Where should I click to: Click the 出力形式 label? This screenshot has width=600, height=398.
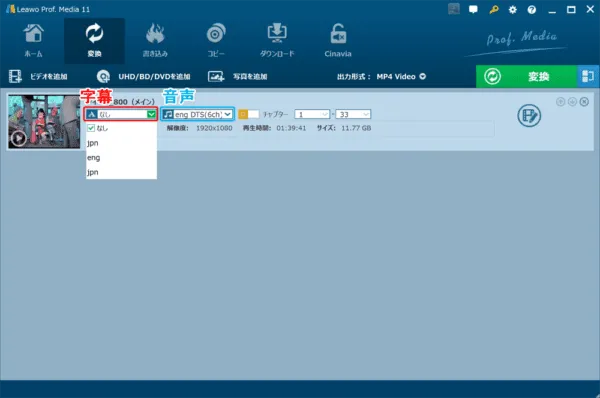[x=354, y=77]
